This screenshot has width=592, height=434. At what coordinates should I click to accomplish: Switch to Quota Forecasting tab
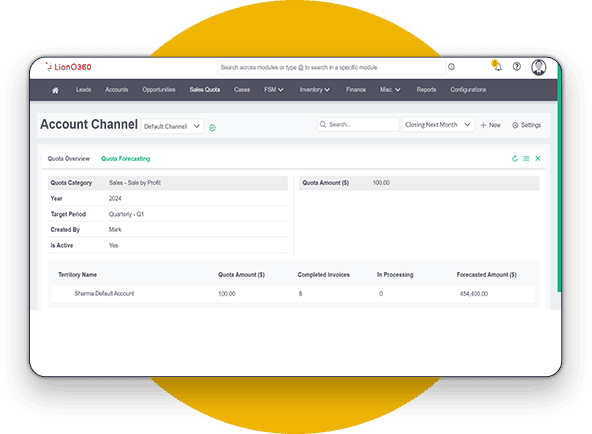click(125, 159)
